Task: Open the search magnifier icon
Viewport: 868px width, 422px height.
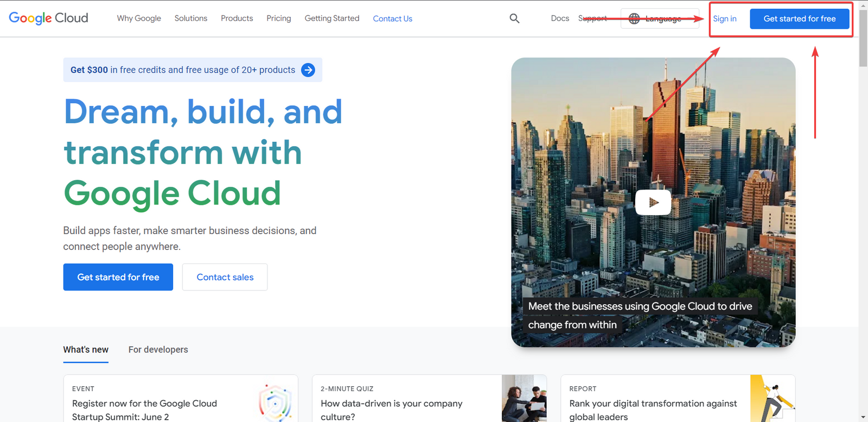Action: pyautogui.click(x=514, y=18)
